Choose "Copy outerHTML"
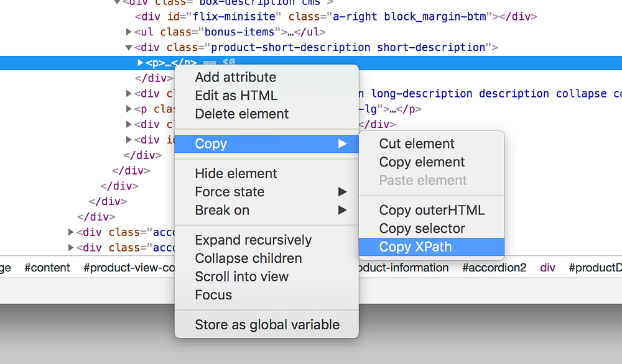Image resolution: width=622 pixels, height=364 pixels. [x=432, y=210]
